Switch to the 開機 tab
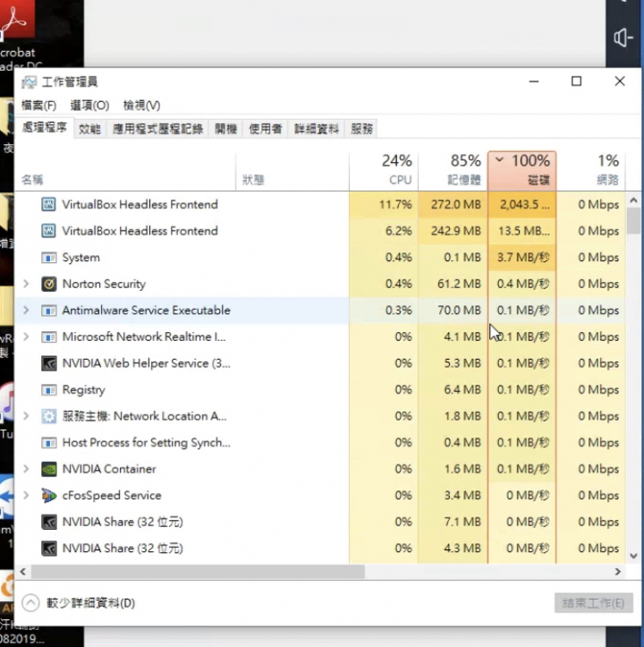 [225, 129]
